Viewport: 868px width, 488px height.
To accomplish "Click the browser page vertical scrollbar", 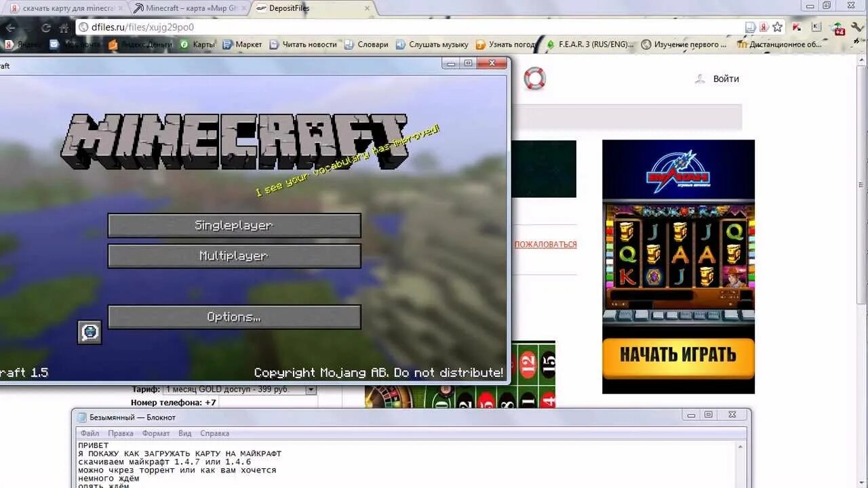I will [862, 183].
